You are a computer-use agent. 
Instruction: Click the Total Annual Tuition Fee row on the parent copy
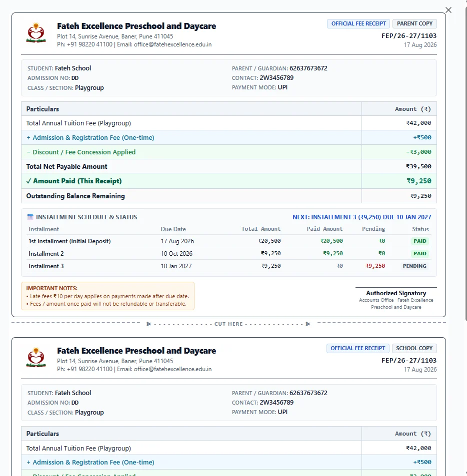coord(229,123)
